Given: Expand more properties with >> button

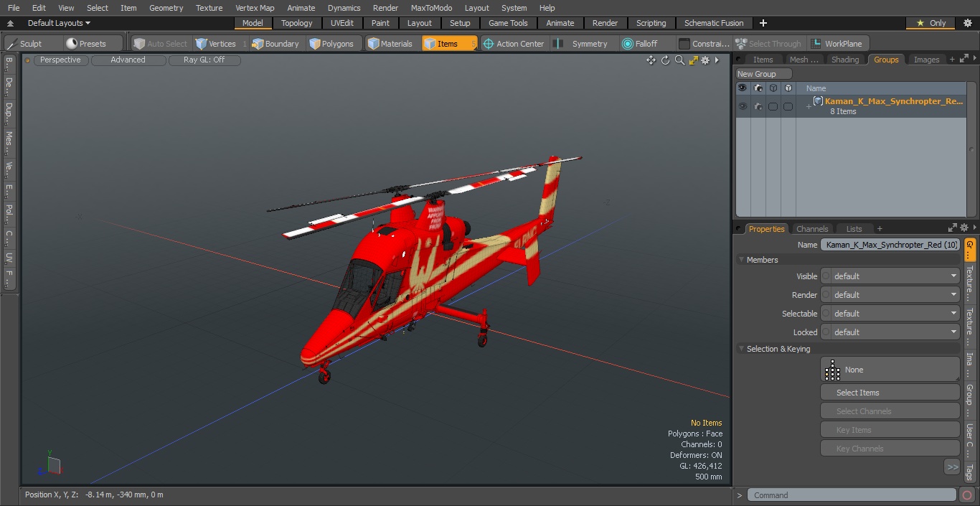Looking at the screenshot, I should coord(952,467).
